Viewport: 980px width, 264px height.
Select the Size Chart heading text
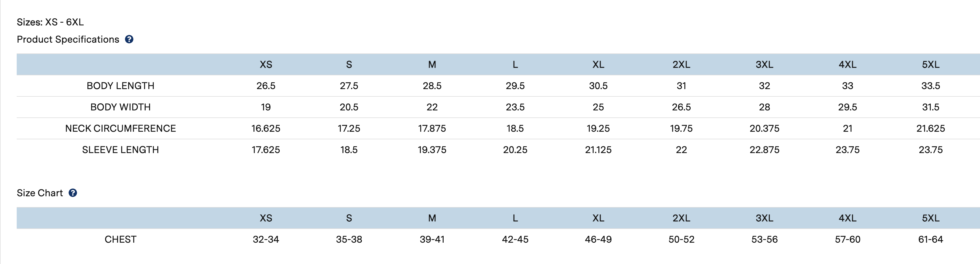(40, 193)
